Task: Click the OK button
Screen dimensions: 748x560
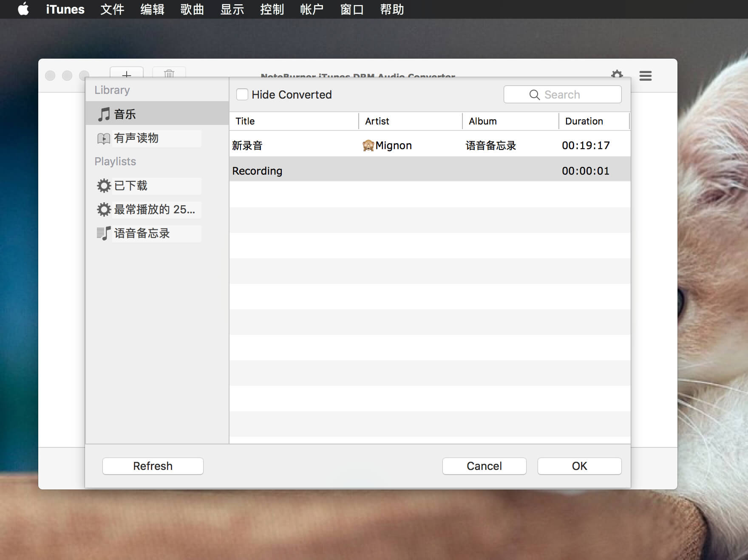Action: [580, 466]
